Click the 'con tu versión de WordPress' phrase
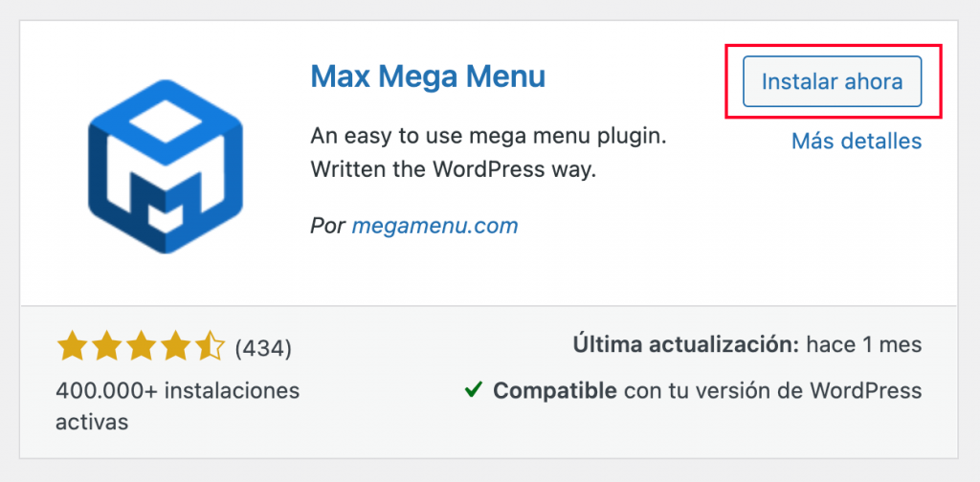980x482 pixels. pyautogui.click(x=772, y=390)
